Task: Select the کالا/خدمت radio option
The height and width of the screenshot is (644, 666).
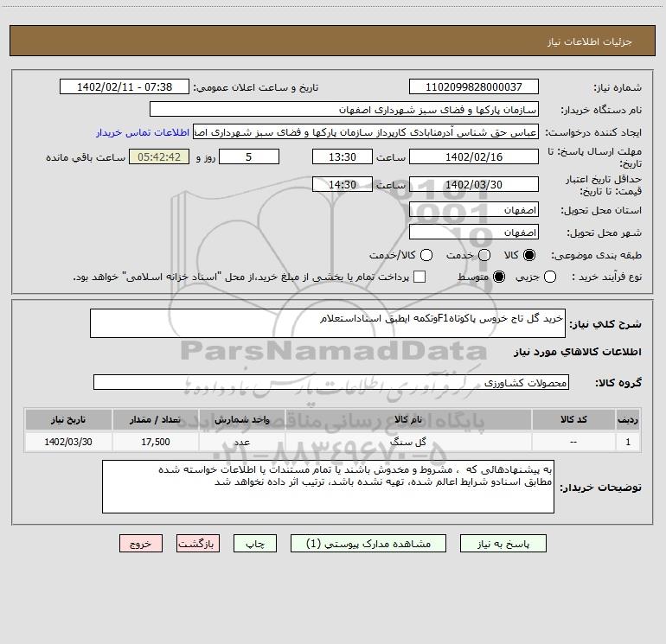Action: click(426, 255)
